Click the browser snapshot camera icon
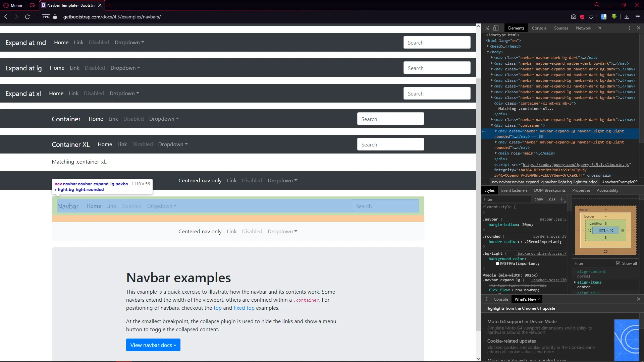The height and width of the screenshot is (362, 644). point(574,17)
